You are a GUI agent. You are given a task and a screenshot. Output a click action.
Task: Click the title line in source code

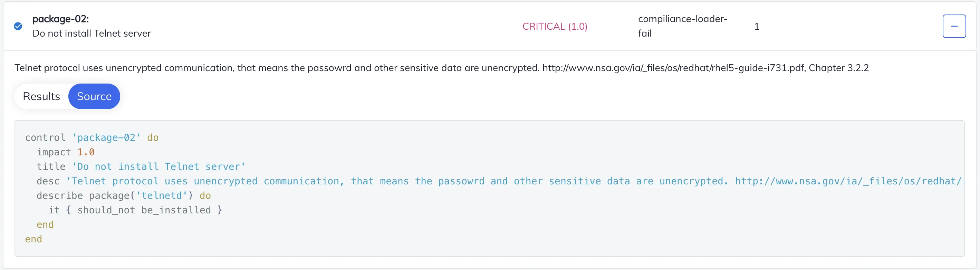(141, 166)
